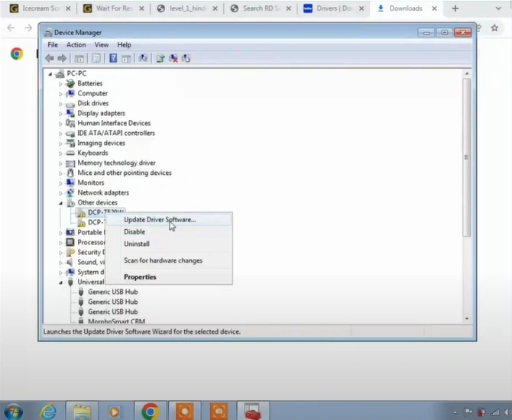The width and height of the screenshot is (512, 420).
Task: Expand the Display adapters node
Action: tap(61, 113)
